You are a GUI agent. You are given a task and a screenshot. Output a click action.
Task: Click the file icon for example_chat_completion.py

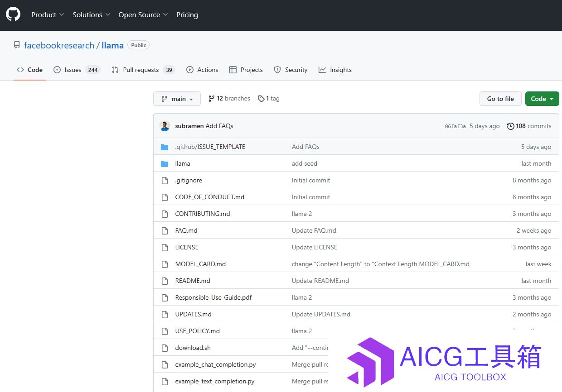pos(165,365)
